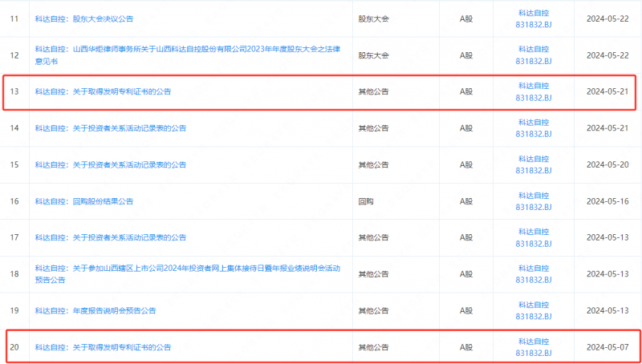Click the 科达自控 831832.BJ stock link in row 18
Screen dimensions: 642x364
click(x=534, y=274)
